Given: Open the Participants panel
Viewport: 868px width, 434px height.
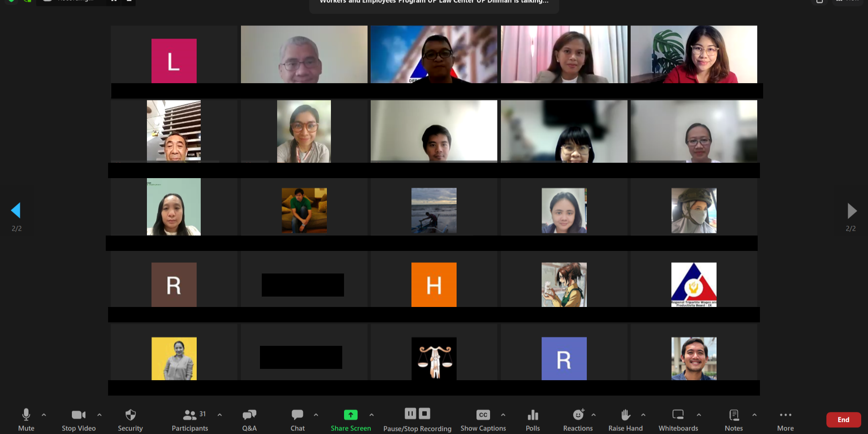Looking at the screenshot, I should click(x=190, y=420).
